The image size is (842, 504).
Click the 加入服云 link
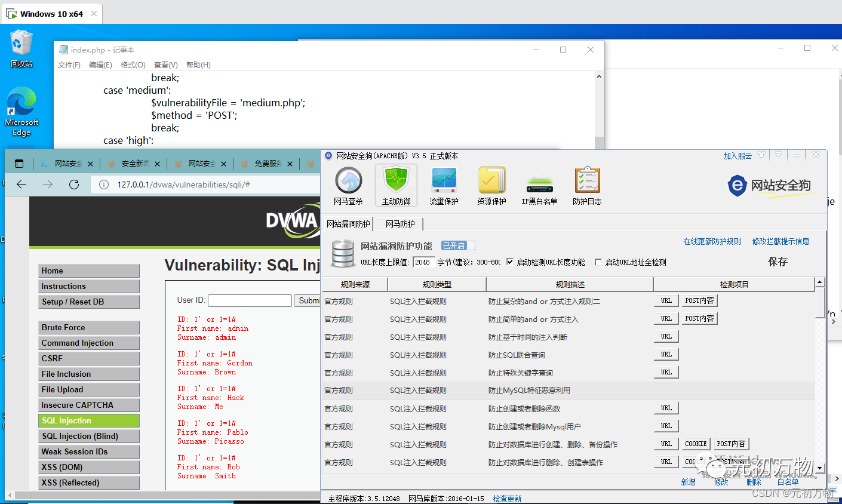[x=737, y=156]
